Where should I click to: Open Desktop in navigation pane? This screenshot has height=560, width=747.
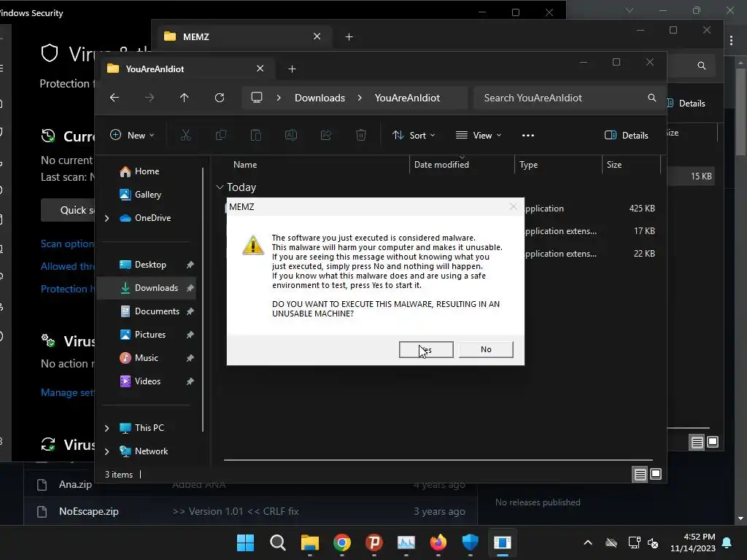click(150, 265)
